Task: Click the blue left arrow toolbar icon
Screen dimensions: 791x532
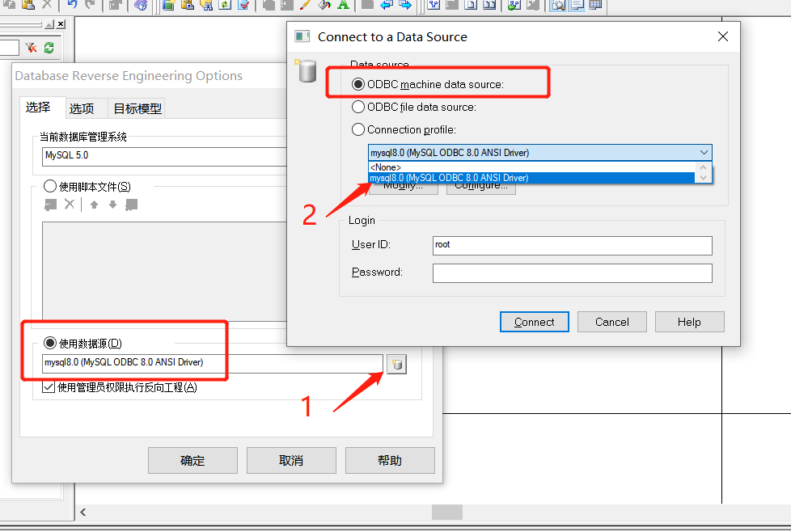Action: click(x=387, y=5)
